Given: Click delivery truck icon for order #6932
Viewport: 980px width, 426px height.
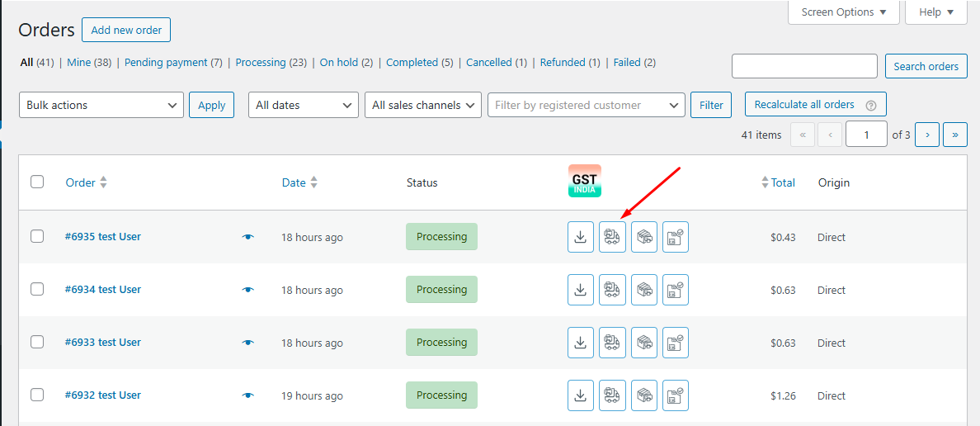Looking at the screenshot, I should click(x=612, y=395).
